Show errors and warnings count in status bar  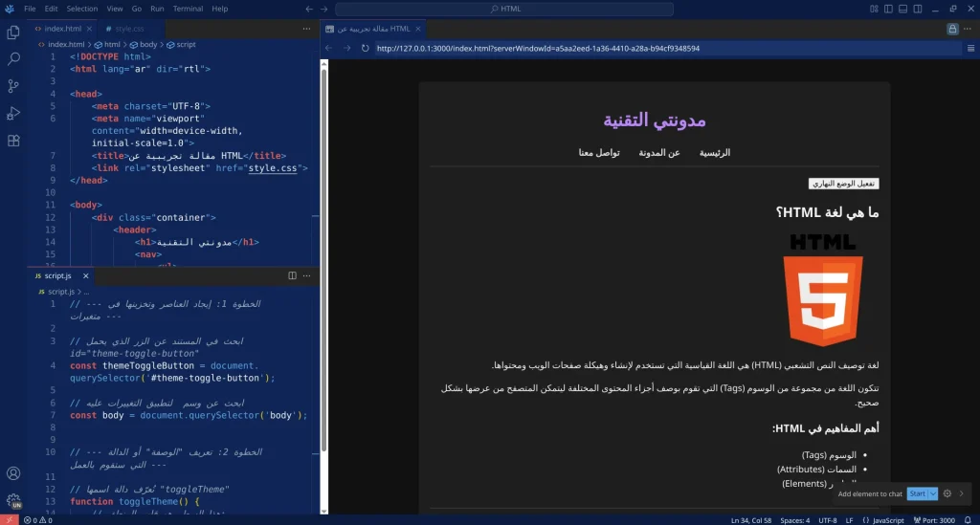point(38,520)
